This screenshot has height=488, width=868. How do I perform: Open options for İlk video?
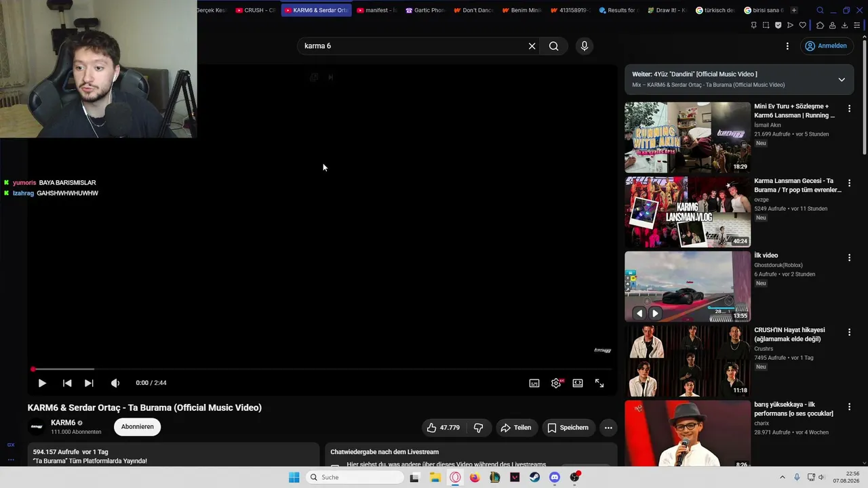coord(849,258)
